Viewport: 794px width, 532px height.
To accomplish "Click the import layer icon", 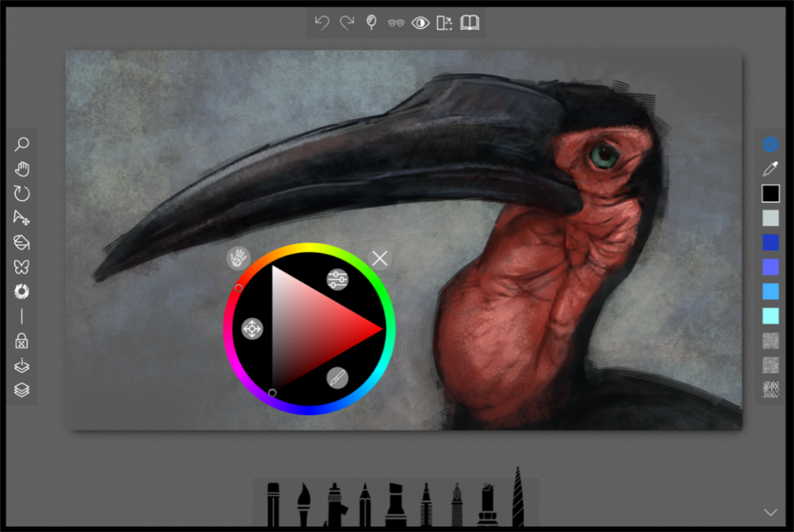I will pos(21,365).
